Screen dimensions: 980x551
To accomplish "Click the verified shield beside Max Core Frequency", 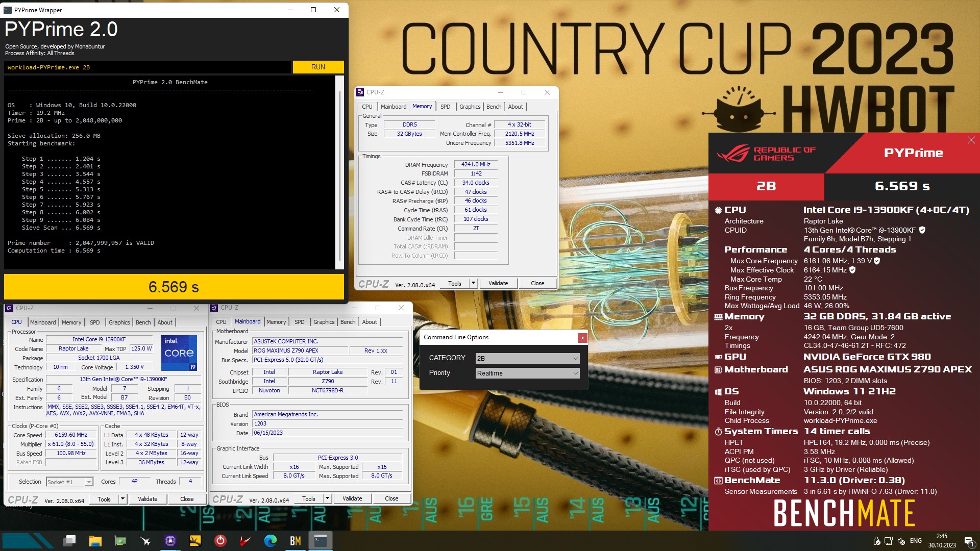I will click(x=877, y=261).
